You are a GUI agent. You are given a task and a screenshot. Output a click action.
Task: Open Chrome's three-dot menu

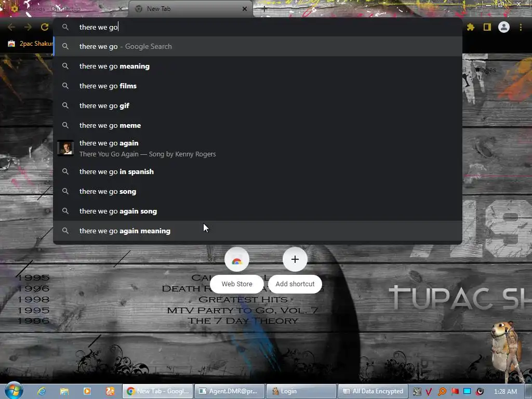(521, 27)
